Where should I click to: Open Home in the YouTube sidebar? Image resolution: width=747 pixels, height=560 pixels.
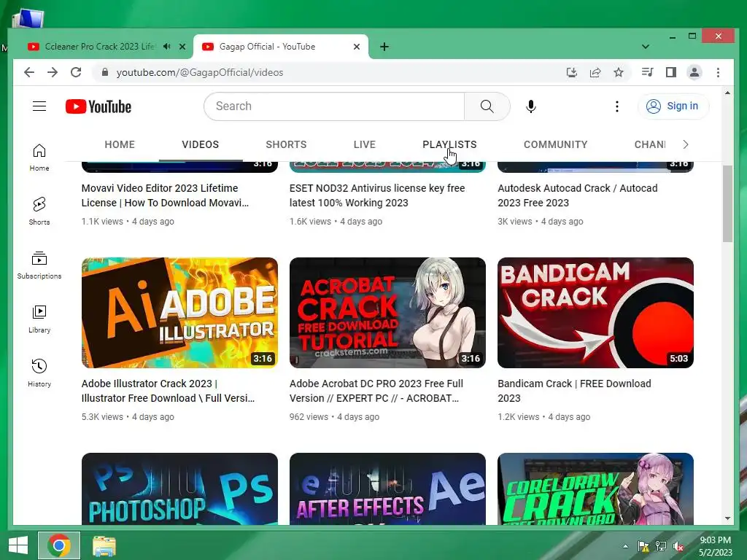coord(39,157)
